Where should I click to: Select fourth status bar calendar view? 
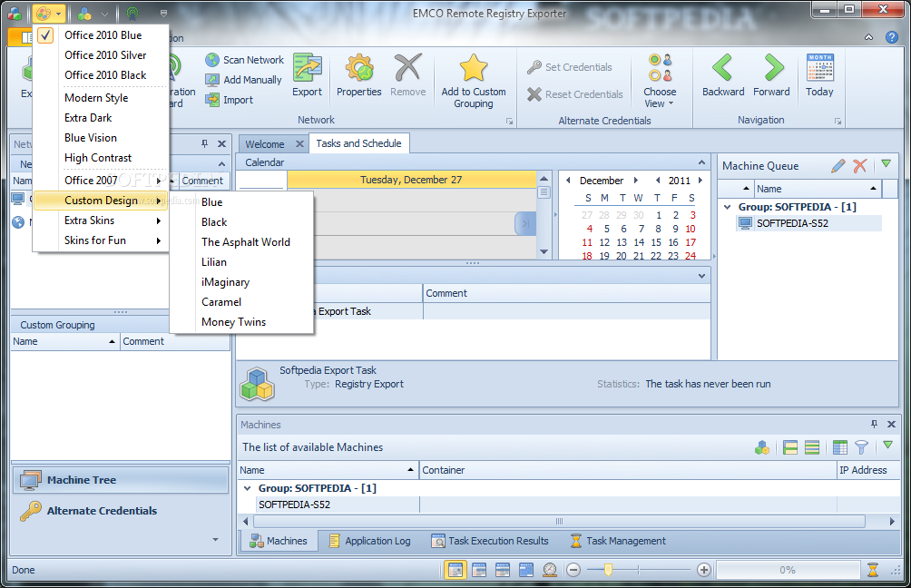click(526, 570)
